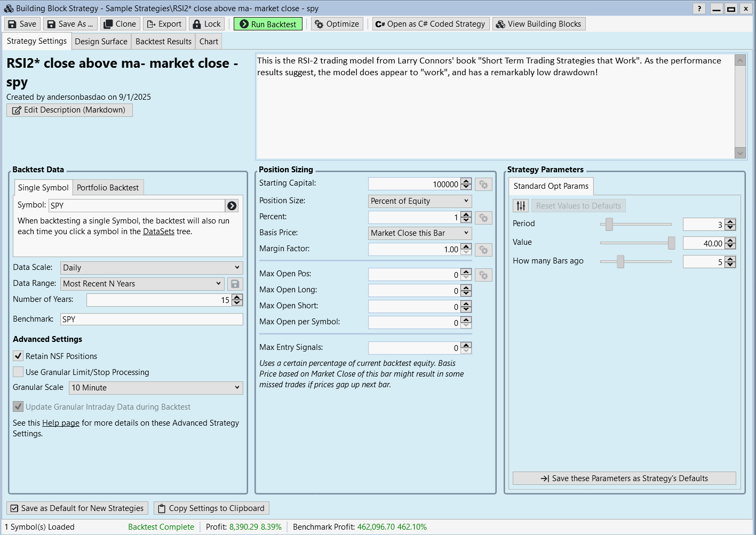Click the Lock strategy padlock button
Image resolution: width=756 pixels, height=535 pixels.
point(206,24)
